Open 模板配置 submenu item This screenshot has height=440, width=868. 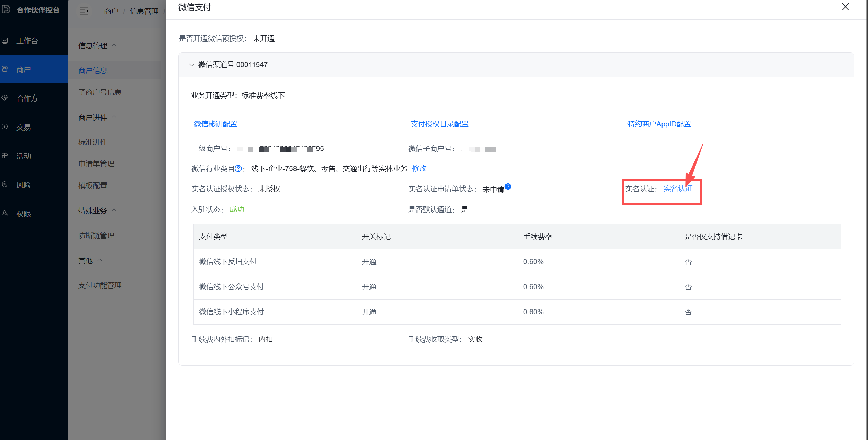pos(93,185)
